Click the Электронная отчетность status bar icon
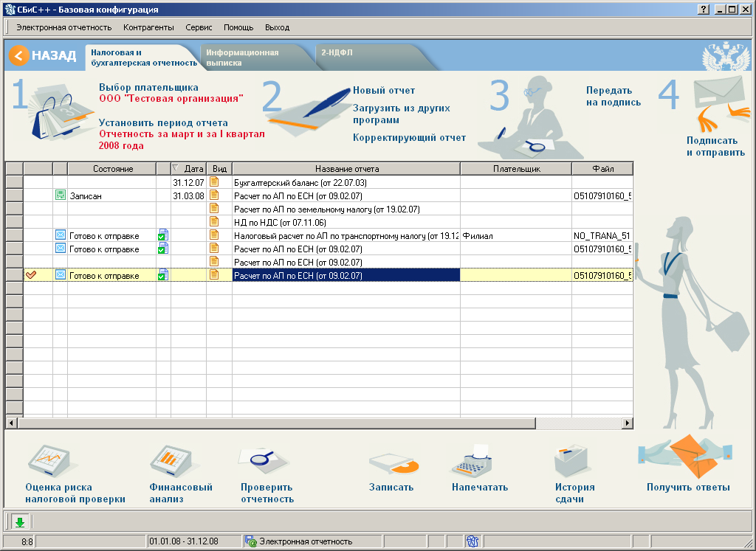 (250, 541)
